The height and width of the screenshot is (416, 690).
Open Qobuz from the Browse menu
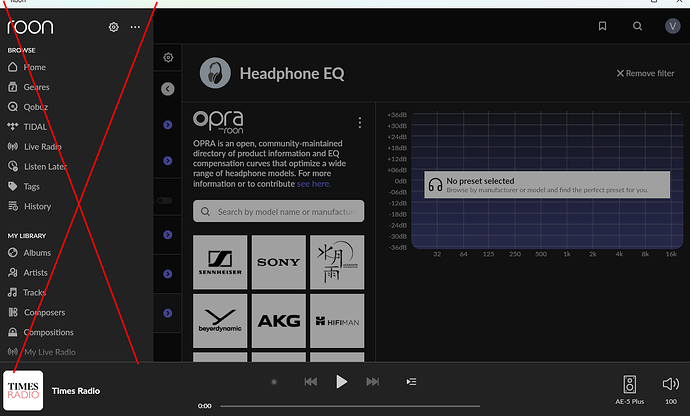pyautogui.click(x=36, y=107)
